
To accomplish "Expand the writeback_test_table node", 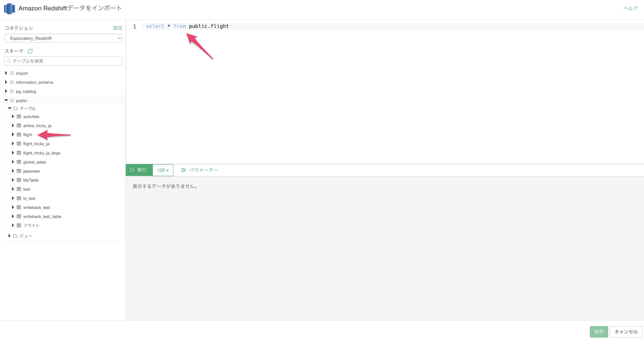I will pos(13,217).
